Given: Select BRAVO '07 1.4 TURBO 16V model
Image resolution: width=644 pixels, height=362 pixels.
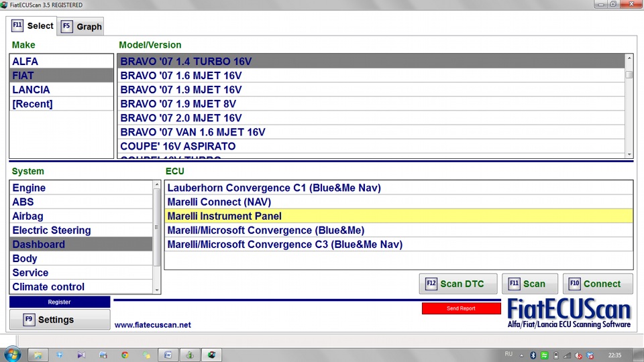Looking at the screenshot, I should 371,61.
